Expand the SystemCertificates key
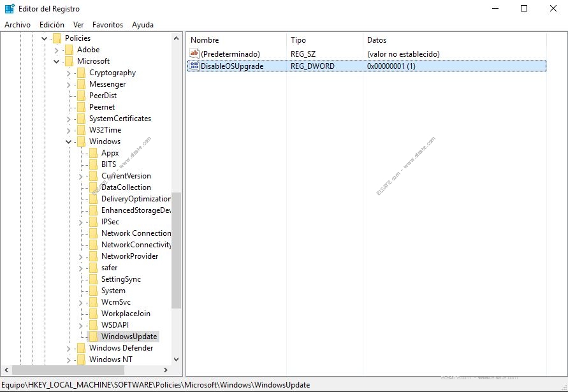This screenshot has width=568, height=392. (68, 119)
